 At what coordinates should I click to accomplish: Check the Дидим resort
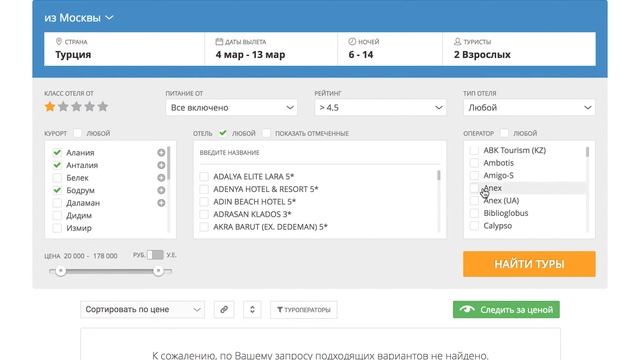tap(57, 216)
